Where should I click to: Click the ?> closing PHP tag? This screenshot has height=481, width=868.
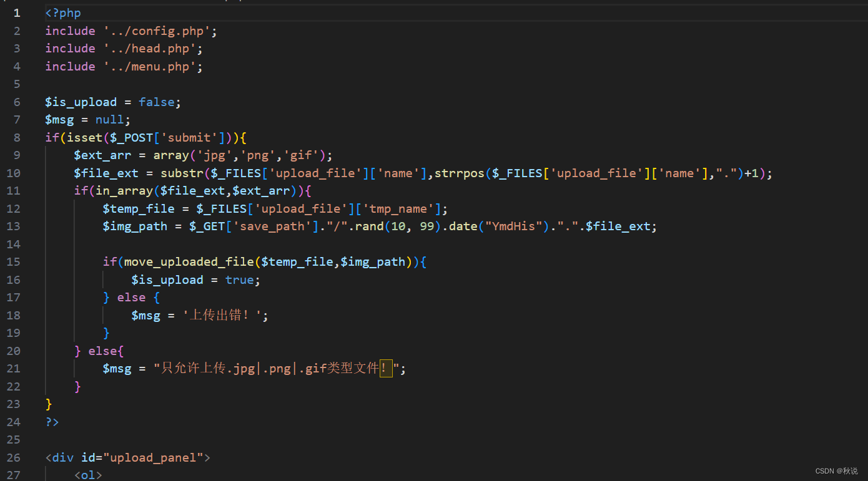[52, 422]
